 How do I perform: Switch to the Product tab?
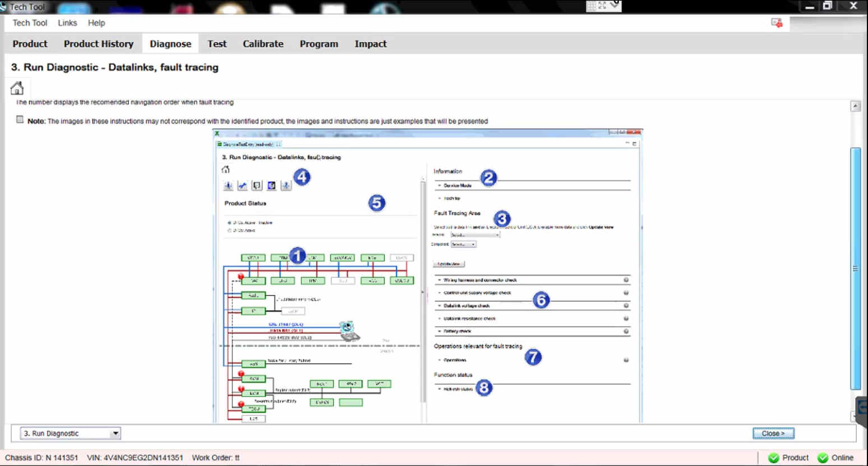pos(30,44)
